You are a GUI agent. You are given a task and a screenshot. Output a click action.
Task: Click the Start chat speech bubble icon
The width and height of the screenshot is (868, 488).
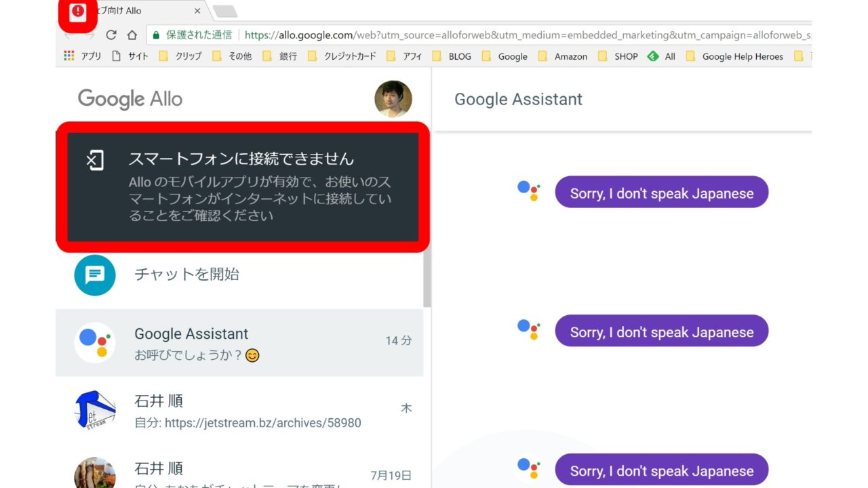[94, 275]
